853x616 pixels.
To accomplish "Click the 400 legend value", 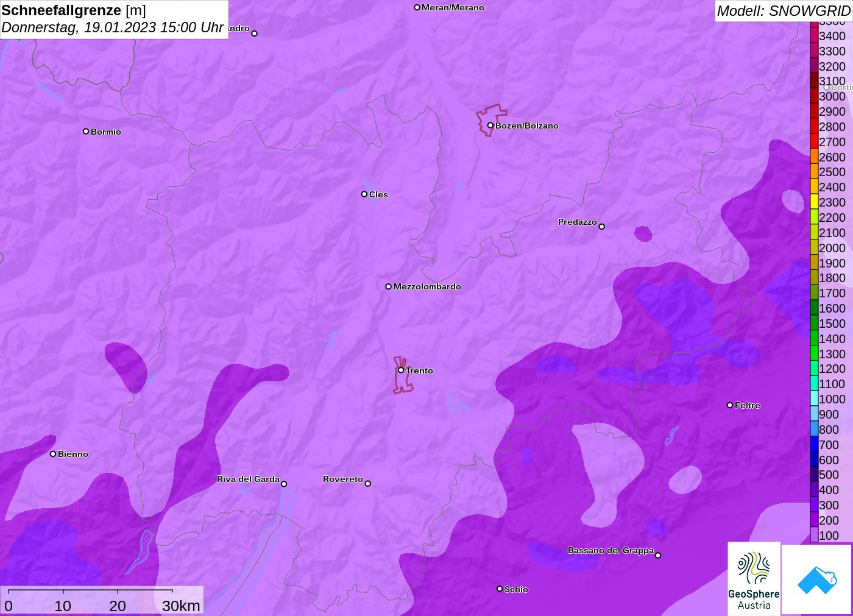I will point(829,490).
